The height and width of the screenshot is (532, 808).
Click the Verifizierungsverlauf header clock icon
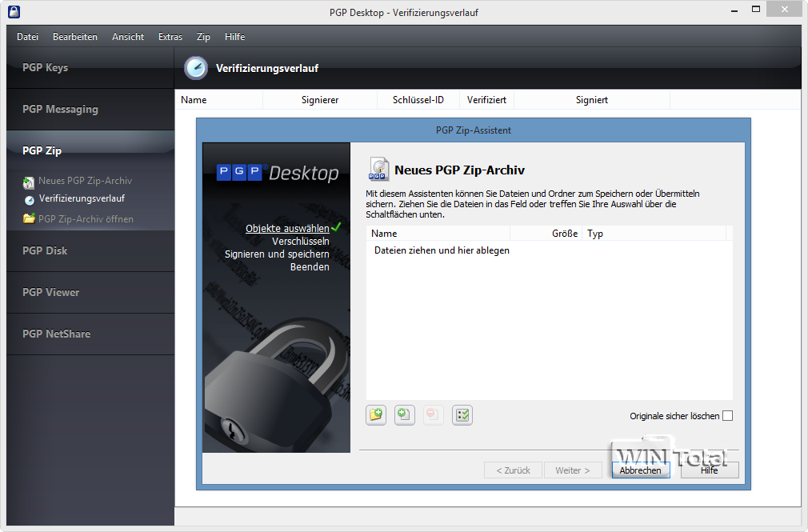click(195, 68)
